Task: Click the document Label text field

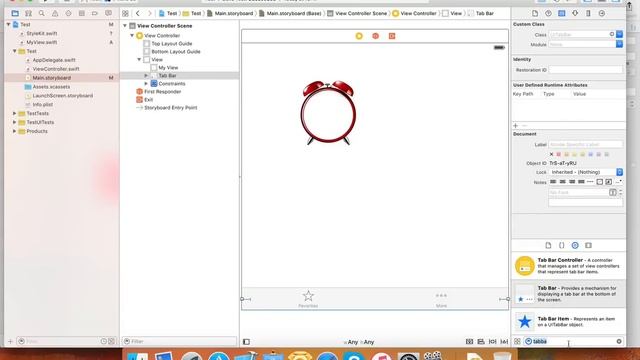Action: 586,144
